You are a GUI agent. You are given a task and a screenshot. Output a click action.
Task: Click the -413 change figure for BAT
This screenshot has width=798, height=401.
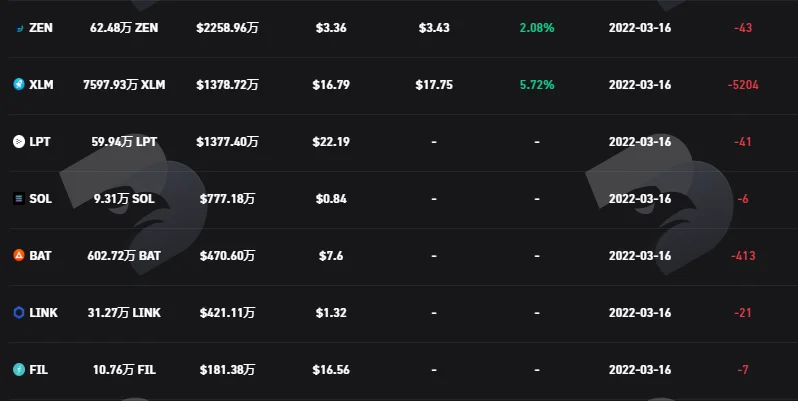743,255
